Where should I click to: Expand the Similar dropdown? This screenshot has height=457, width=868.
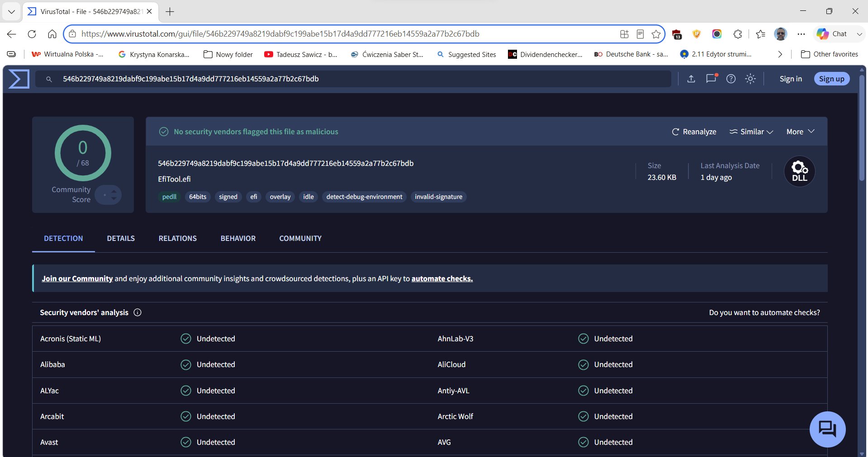coord(751,132)
